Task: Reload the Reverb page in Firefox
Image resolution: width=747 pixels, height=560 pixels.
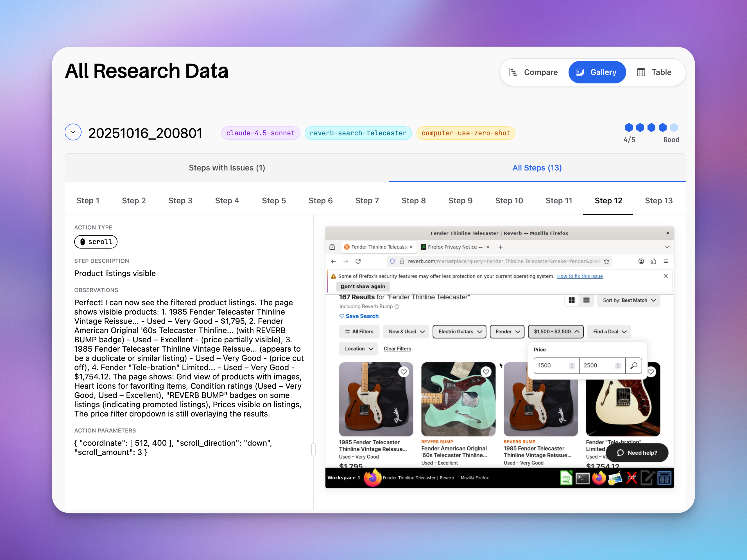Action: tap(358, 261)
